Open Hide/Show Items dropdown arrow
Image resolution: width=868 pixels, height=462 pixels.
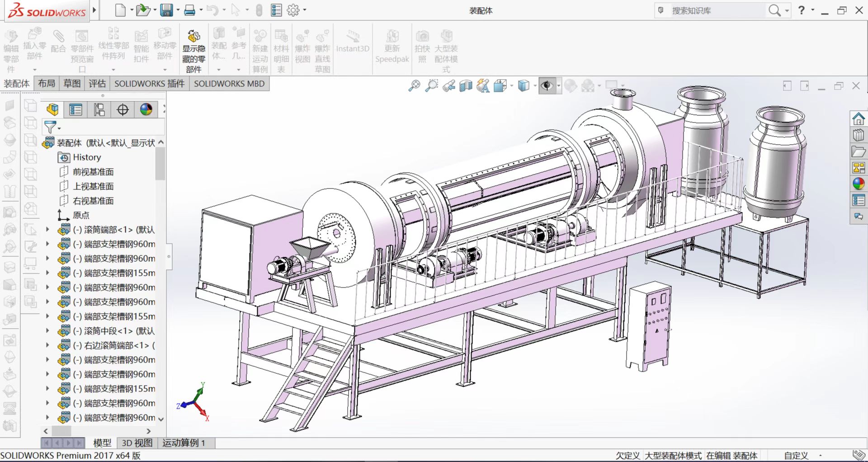click(x=559, y=85)
